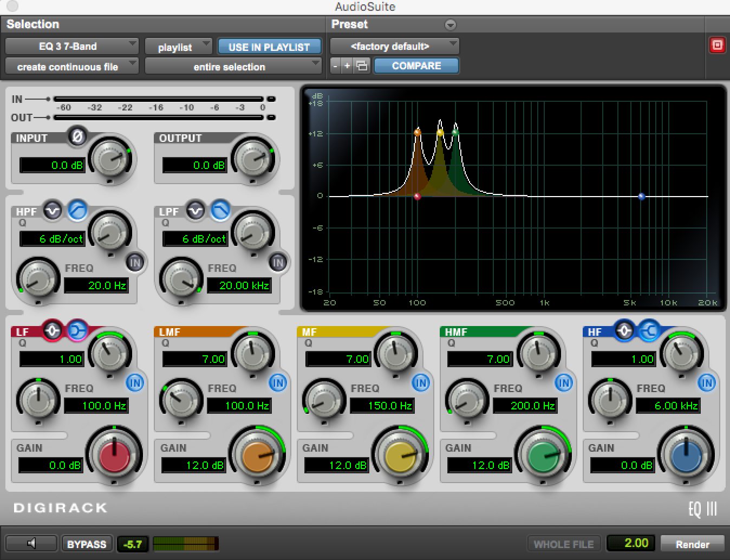Adjust the yellow MF GAIN knob
The height and width of the screenshot is (560, 730).
click(400, 456)
